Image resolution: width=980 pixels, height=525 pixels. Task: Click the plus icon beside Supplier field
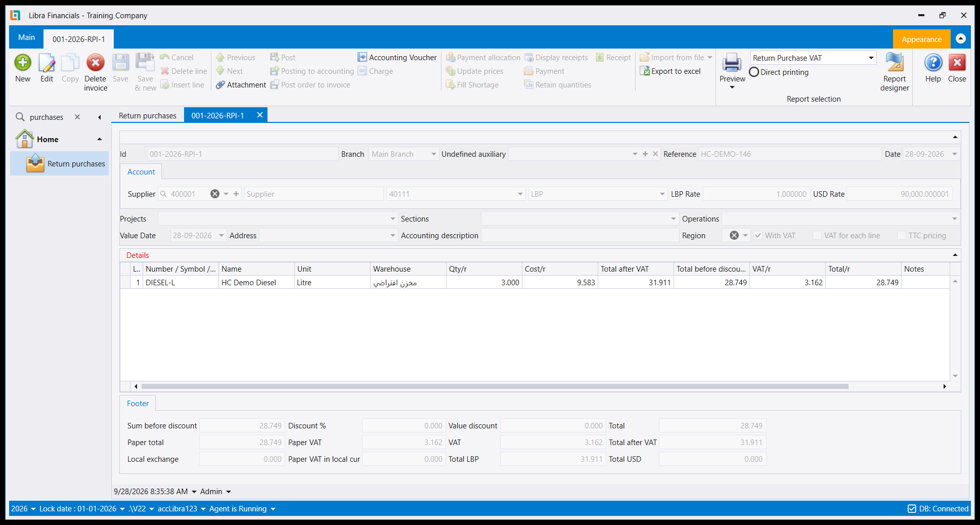236,194
